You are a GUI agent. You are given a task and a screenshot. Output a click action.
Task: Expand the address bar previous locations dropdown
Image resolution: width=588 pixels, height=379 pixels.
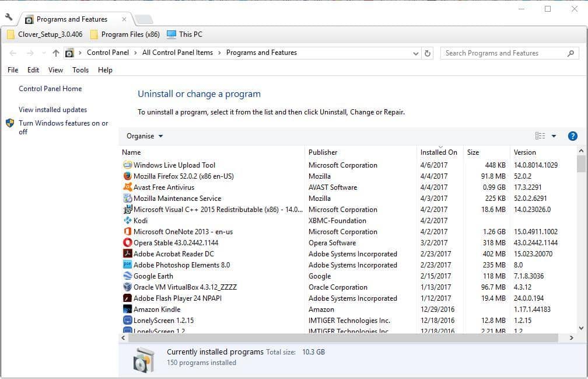coord(415,53)
